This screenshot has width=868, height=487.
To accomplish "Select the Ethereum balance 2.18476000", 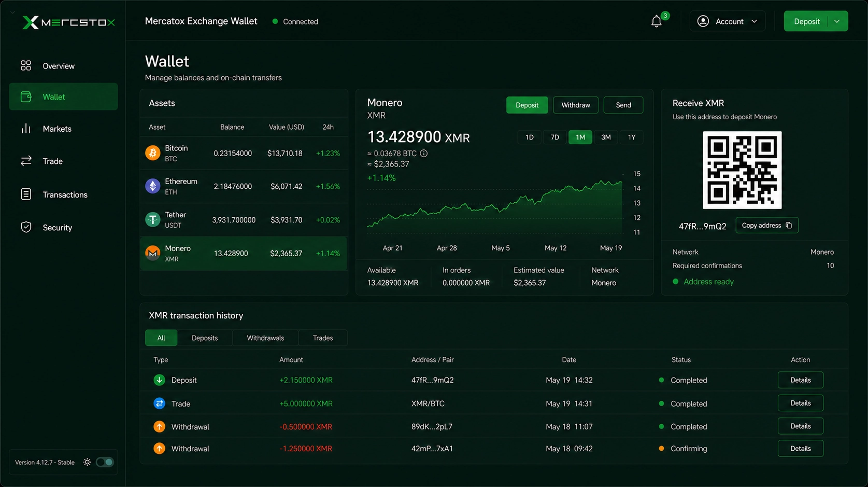I will (233, 186).
